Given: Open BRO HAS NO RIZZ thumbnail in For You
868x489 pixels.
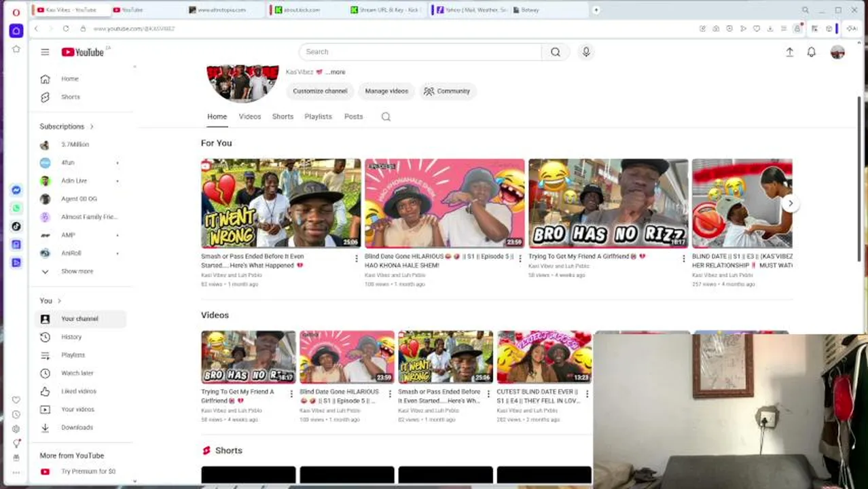Looking at the screenshot, I should 608,203.
